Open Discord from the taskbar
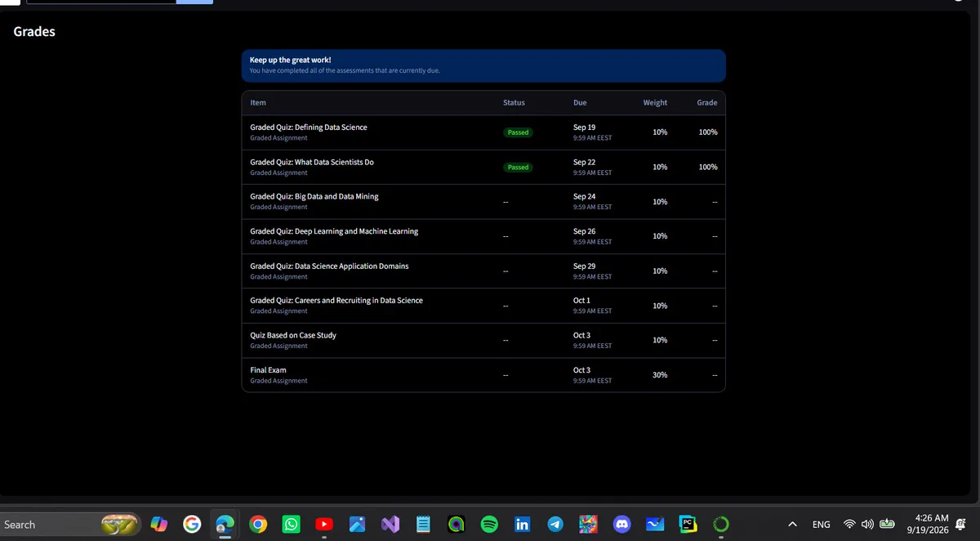This screenshot has height=541, width=980. [x=621, y=524]
